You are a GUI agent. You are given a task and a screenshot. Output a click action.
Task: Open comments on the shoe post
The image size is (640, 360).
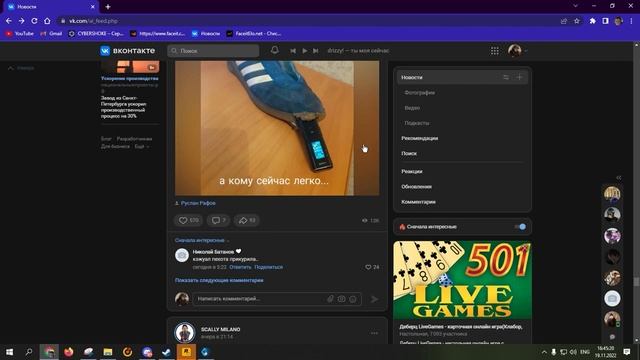[x=218, y=220]
